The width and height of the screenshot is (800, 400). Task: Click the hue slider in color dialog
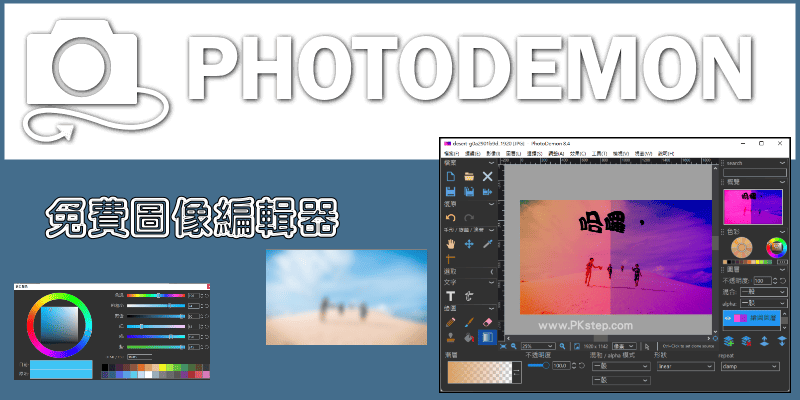[156, 295]
